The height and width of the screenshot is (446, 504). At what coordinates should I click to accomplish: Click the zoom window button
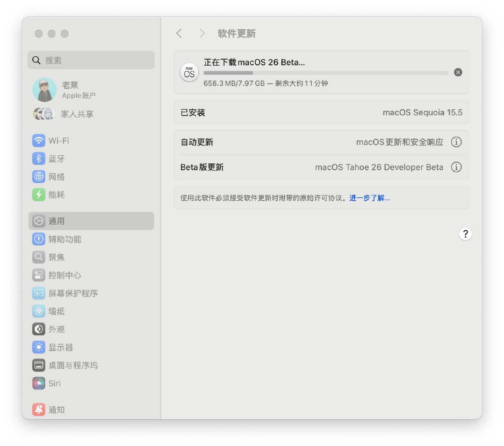tap(64, 33)
